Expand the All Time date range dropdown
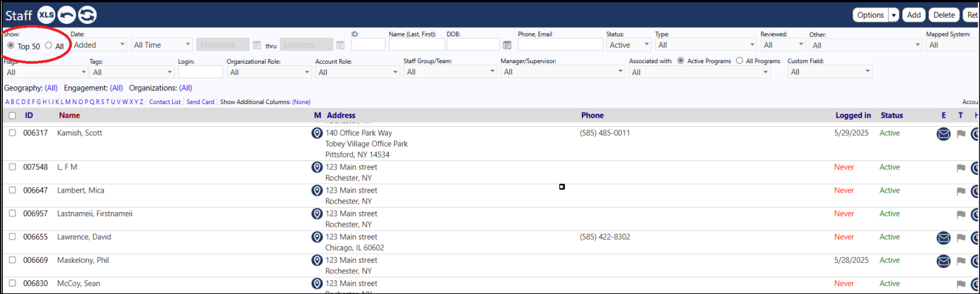The image size is (980, 294). point(162,45)
